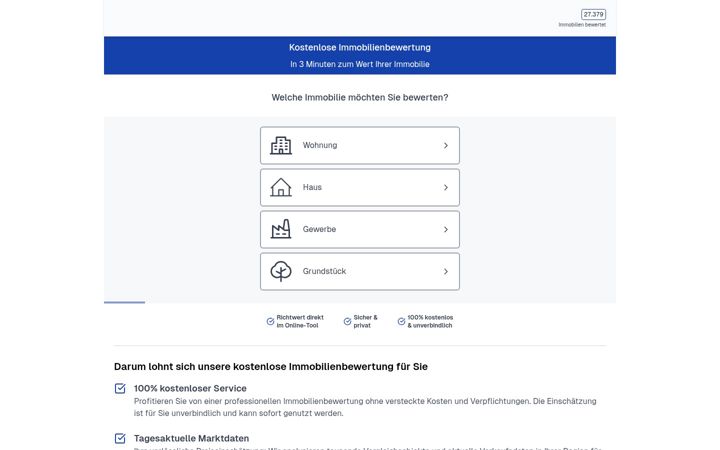Click the blue step progress bar

click(124, 302)
